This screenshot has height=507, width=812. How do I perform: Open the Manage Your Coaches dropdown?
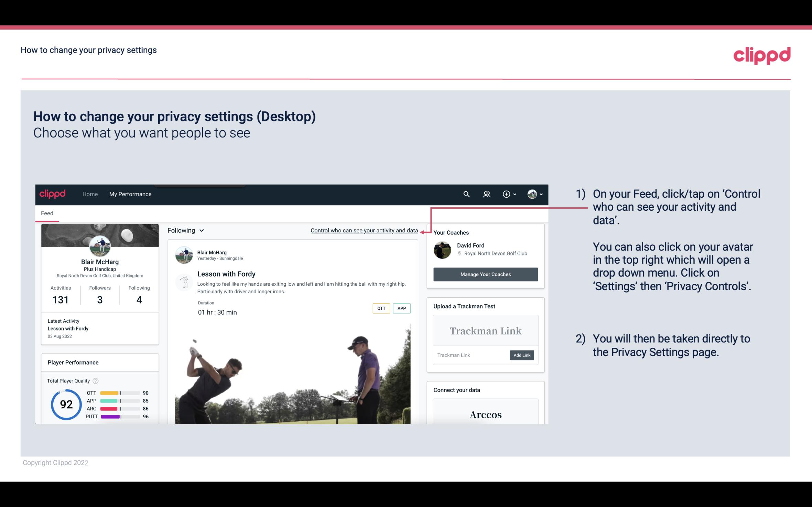click(485, 274)
